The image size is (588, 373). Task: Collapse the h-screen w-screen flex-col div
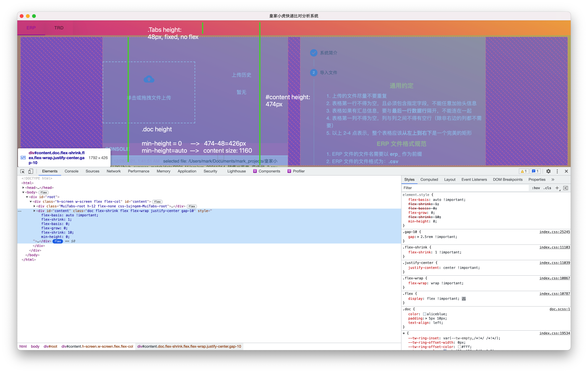(x=31, y=202)
